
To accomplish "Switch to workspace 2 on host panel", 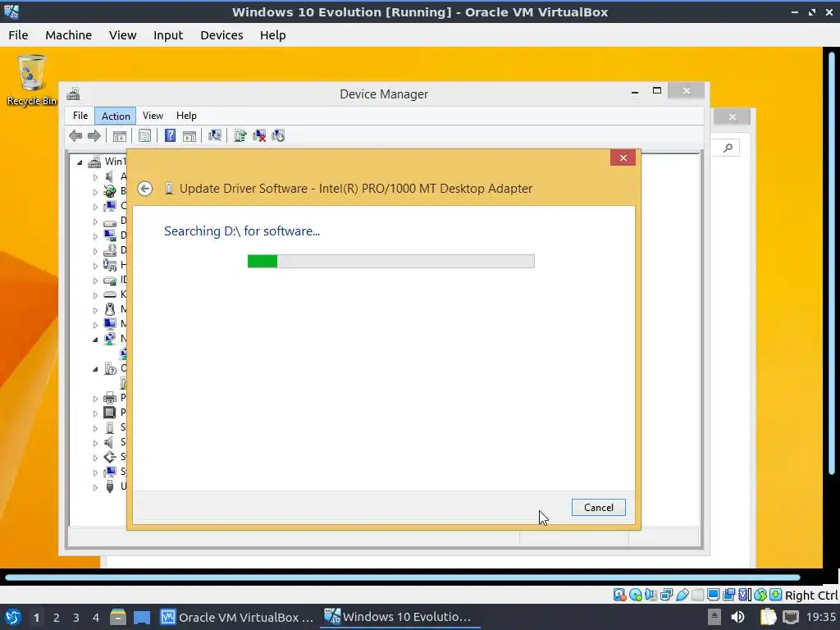I will (57, 618).
